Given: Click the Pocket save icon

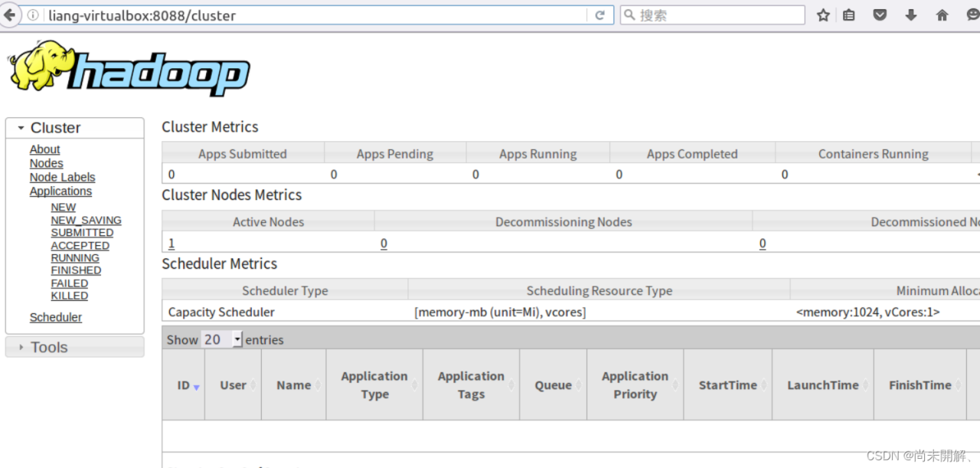Looking at the screenshot, I should point(880,15).
